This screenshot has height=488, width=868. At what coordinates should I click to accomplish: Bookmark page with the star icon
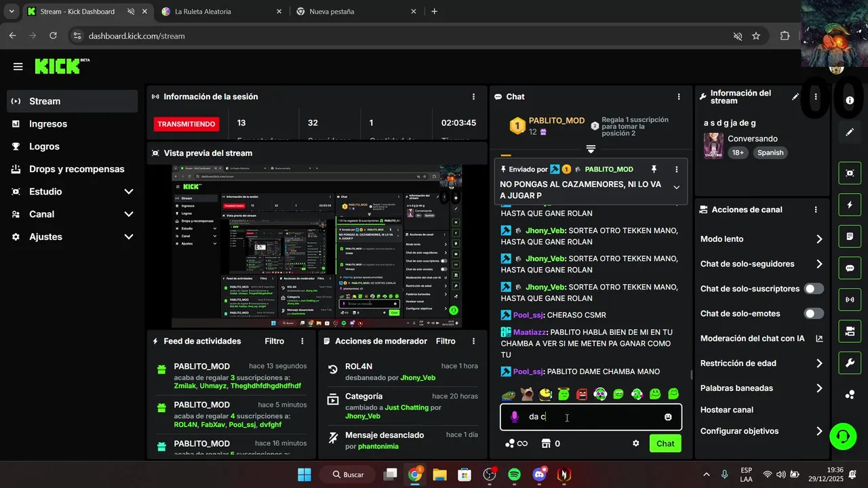point(756,36)
